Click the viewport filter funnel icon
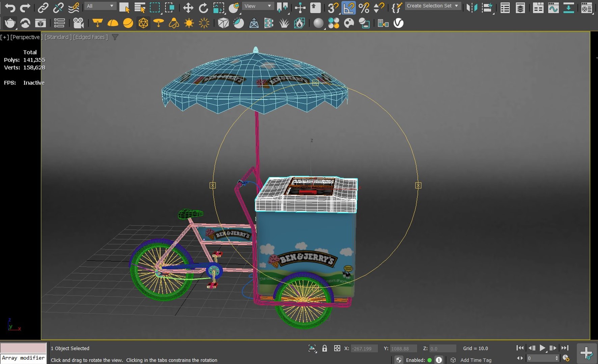Image resolution: width=598 pixels, height=364 pixels. [x=115, y=37]
